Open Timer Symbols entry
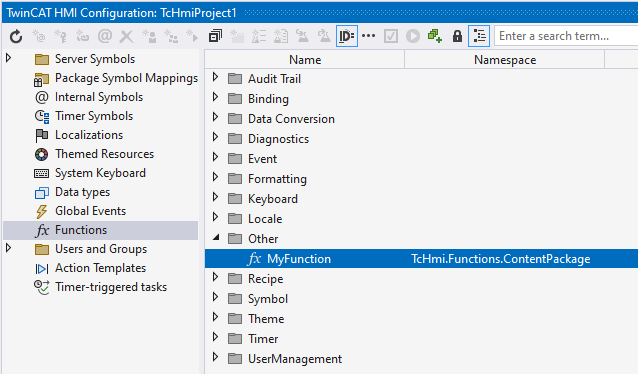The width and height of the screenshot is (638, 374). tap(94, 116)
